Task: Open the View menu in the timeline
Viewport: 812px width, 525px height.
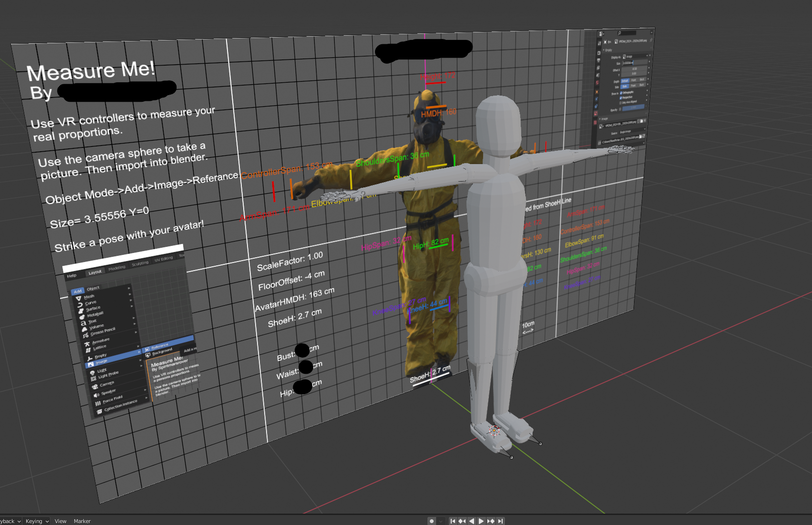Action: coord(60,521)
